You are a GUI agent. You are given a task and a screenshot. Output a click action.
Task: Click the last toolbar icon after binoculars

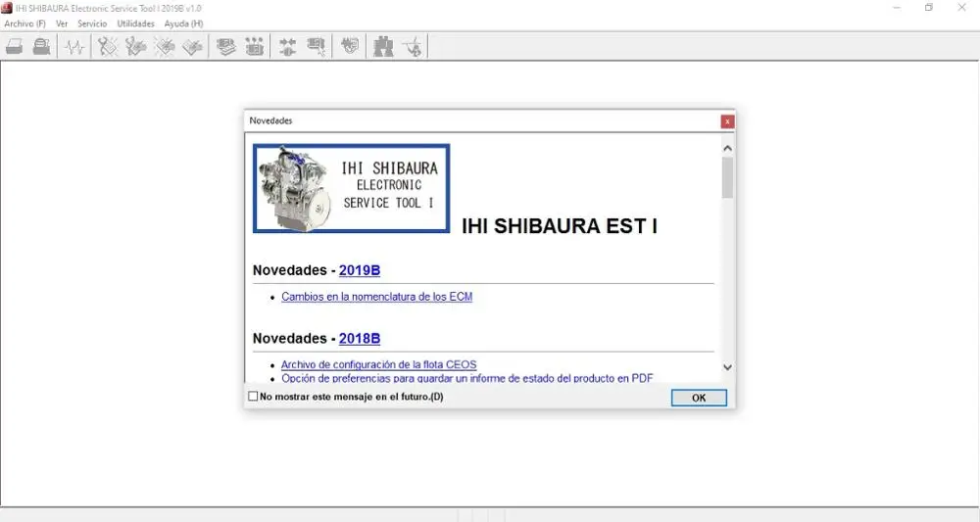point(414,47)
